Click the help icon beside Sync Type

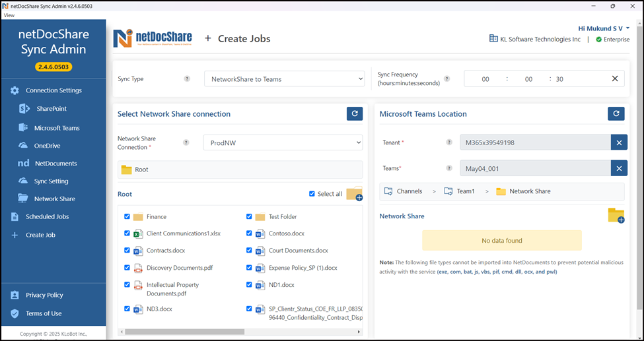187,78
